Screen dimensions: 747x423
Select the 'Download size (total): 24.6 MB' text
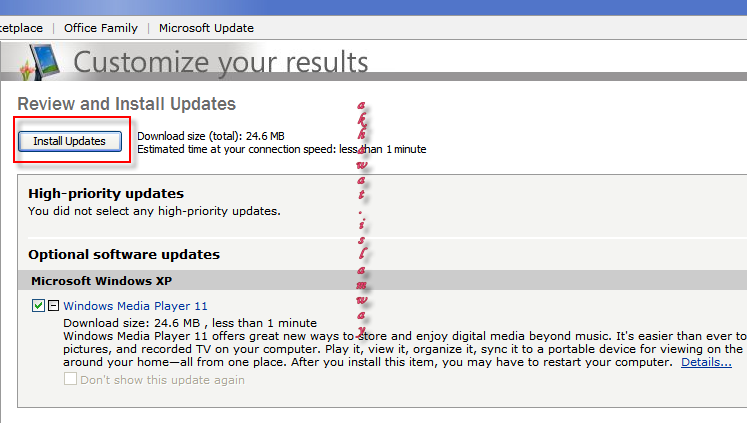211,136
